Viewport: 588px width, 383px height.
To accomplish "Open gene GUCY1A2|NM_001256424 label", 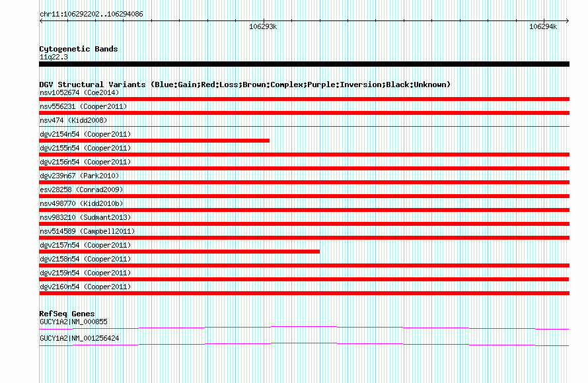I will pyautogui.click(x=79, y=338).
